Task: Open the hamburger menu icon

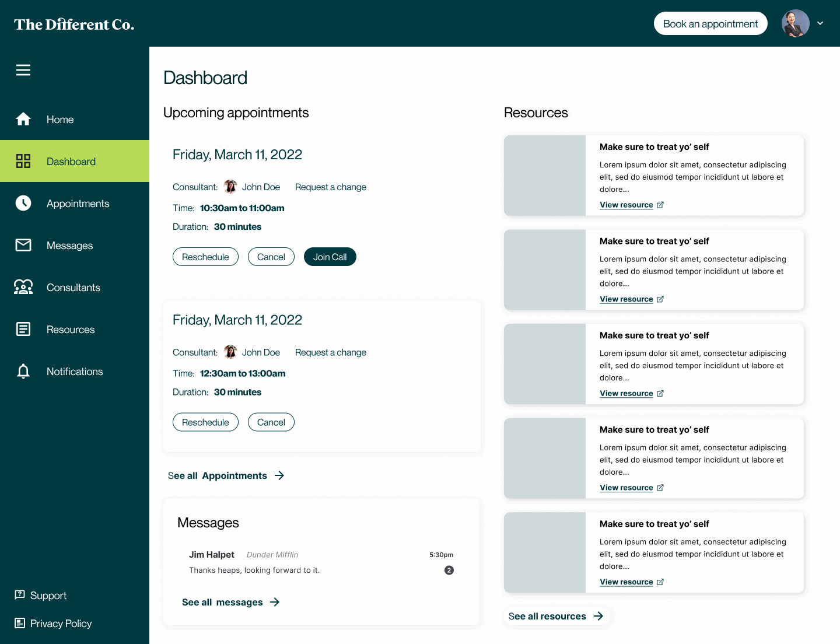Action: tap(23, 70)
